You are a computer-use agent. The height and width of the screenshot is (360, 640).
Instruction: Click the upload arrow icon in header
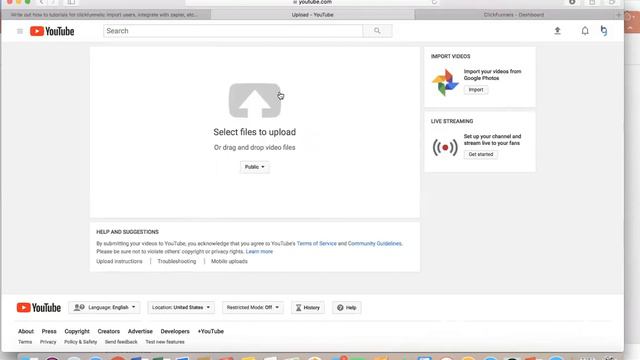557,31
